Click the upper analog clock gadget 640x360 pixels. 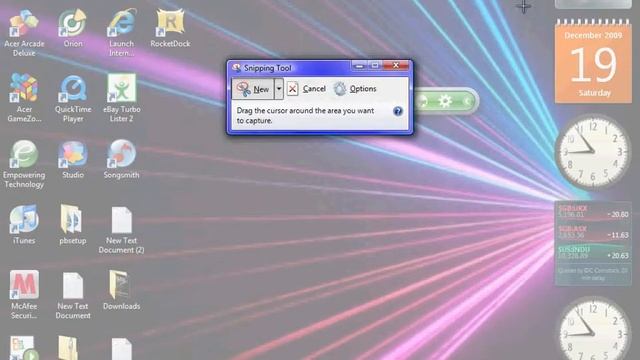click(593, 152)
